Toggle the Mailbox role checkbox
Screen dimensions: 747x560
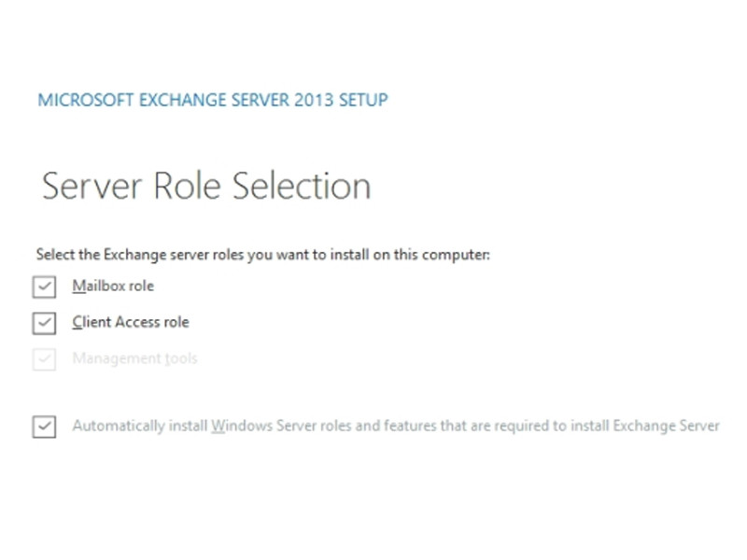[44, 287]
